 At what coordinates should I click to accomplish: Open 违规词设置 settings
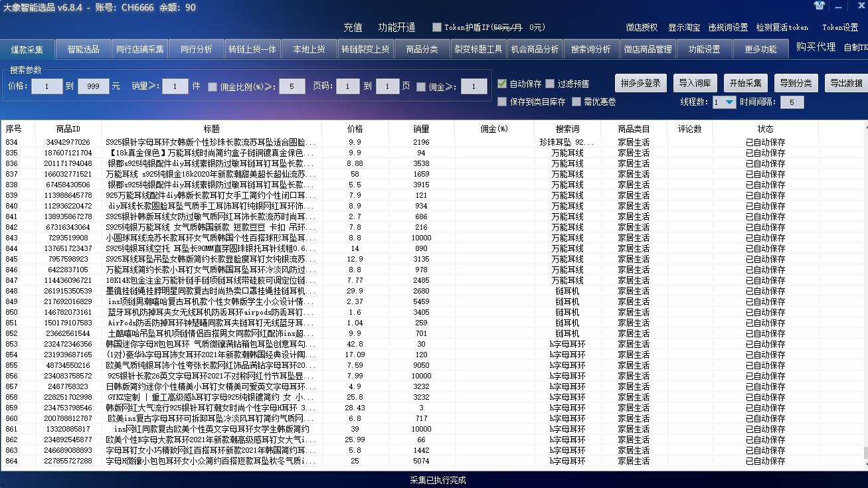tap(728, 27)
